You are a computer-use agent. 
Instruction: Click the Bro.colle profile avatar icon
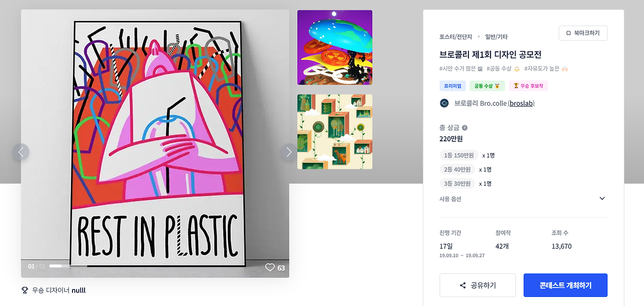tap(444, 103)
